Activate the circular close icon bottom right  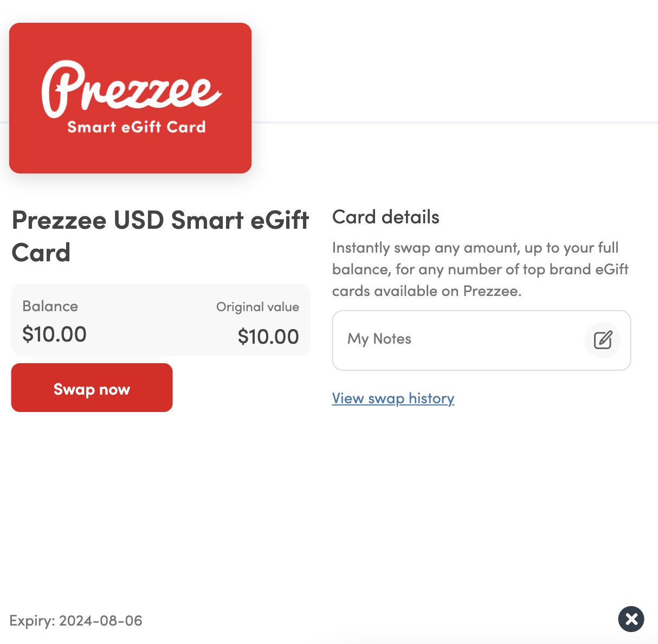coord(631,619)
